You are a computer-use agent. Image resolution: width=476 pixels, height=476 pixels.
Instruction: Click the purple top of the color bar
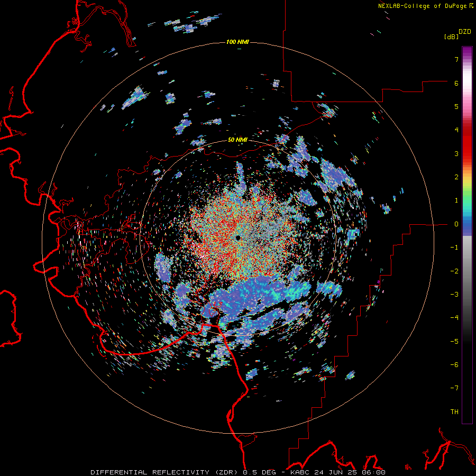click(467, 52)
